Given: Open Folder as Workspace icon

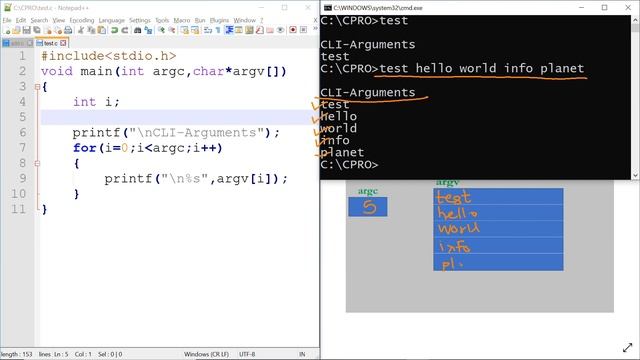Looking at the screenshot, I should pyautogui.click(x=270, y=30).
